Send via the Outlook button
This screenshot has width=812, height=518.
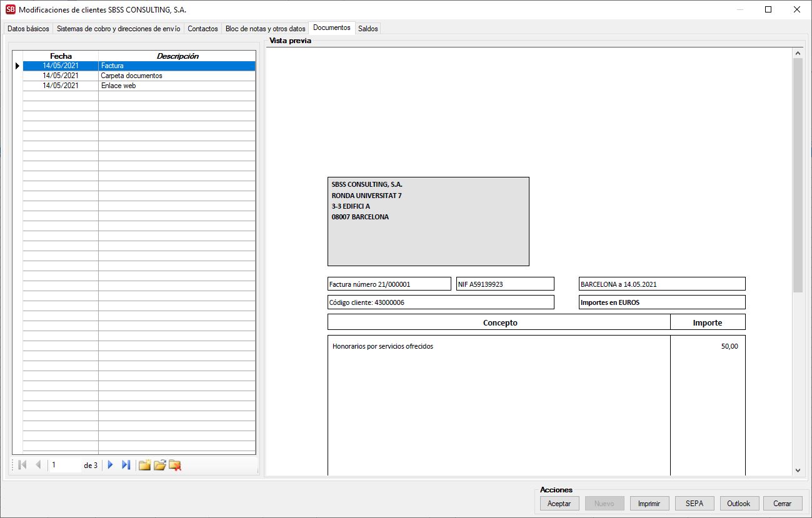point(739,504)
